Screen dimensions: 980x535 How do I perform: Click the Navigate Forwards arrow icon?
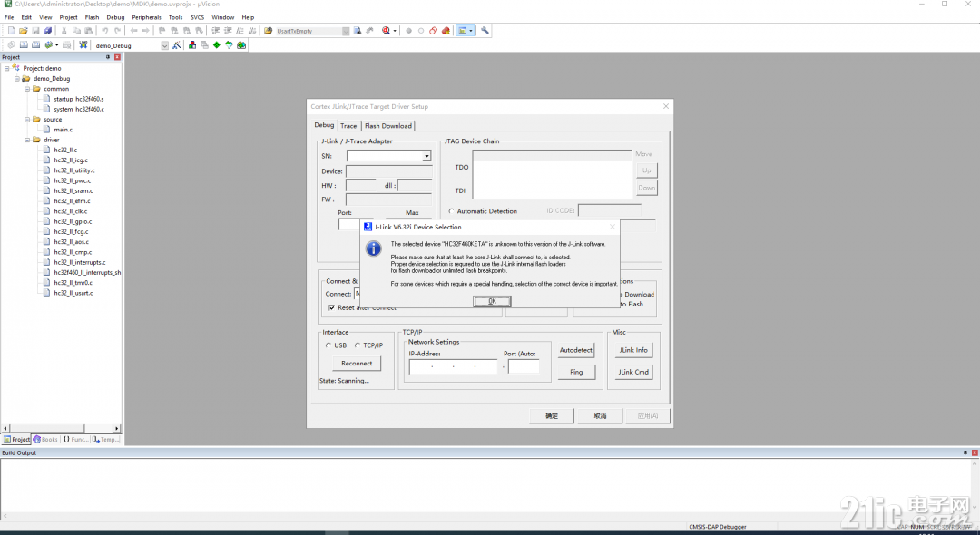coord(145,31)
